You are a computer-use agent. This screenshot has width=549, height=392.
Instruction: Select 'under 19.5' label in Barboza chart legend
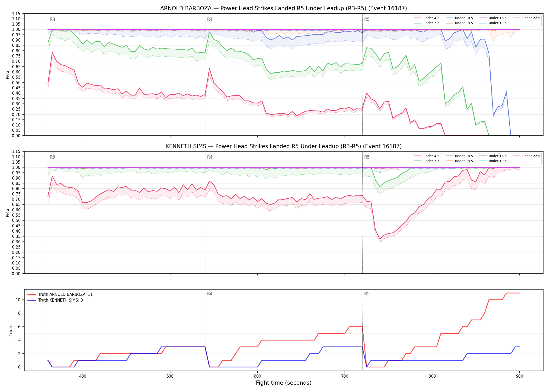(498, 23)
